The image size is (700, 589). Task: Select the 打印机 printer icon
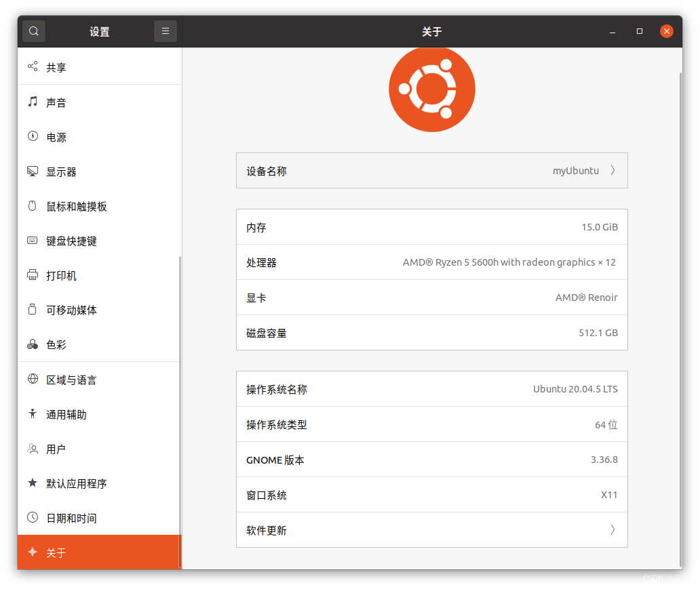pyautogui.click(x=32, y=275)
